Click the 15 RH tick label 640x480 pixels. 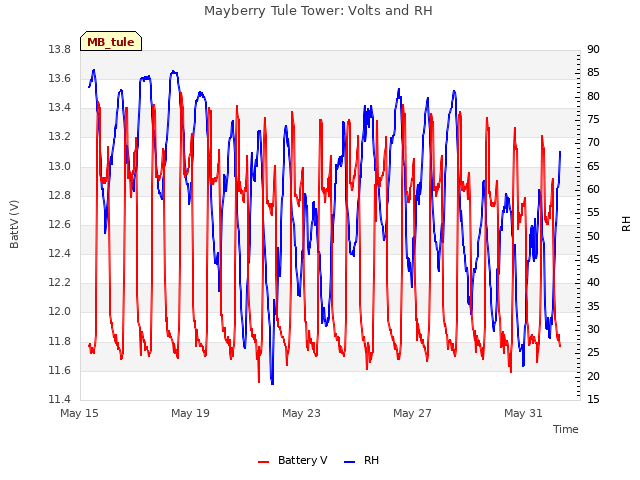[593, 399]
